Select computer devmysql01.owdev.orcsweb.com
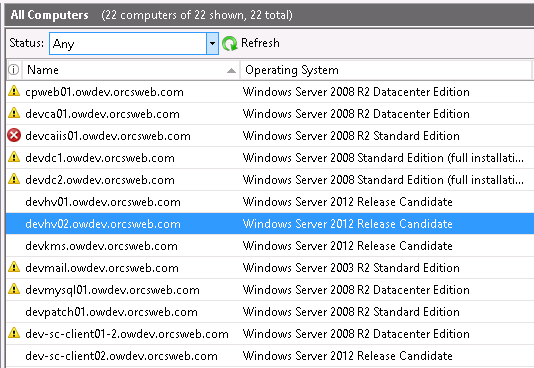The image size is (534, 368). coord(112,290)
